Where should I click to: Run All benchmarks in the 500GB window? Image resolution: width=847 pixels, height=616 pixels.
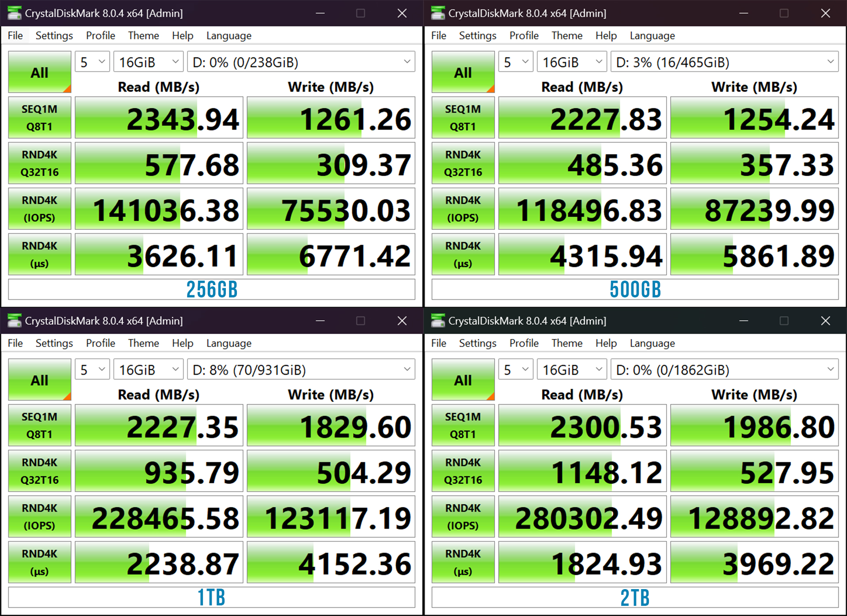[463, 72]
